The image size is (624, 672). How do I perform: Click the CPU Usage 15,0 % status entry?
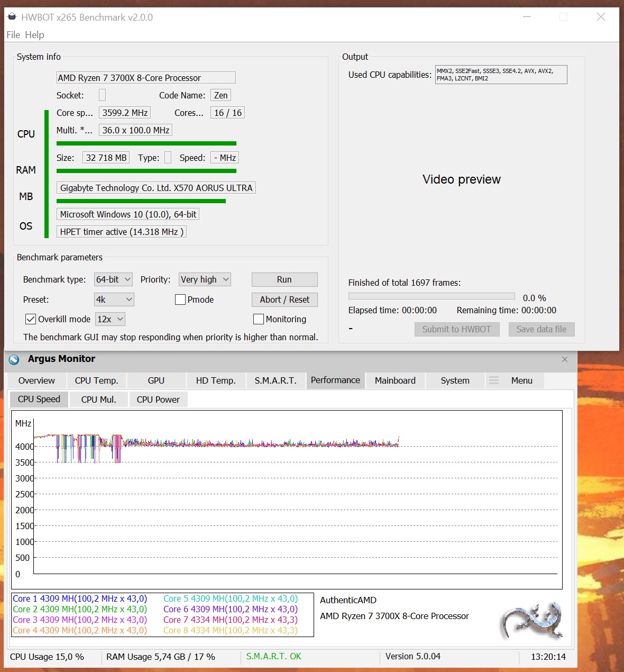tap(47, 657)
